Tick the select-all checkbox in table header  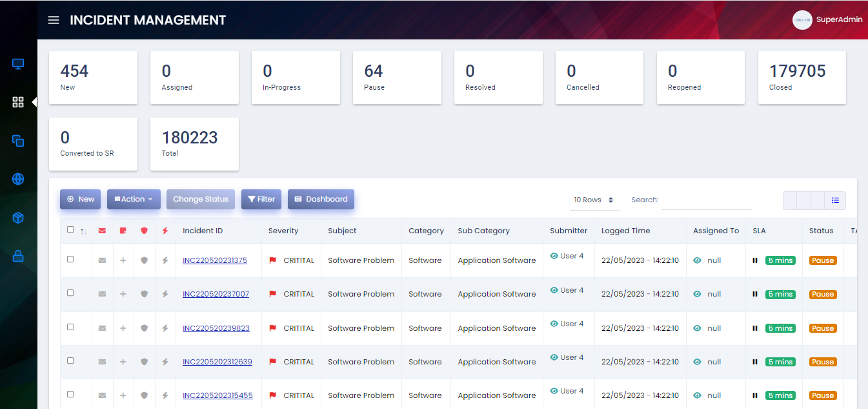point(70,229)
